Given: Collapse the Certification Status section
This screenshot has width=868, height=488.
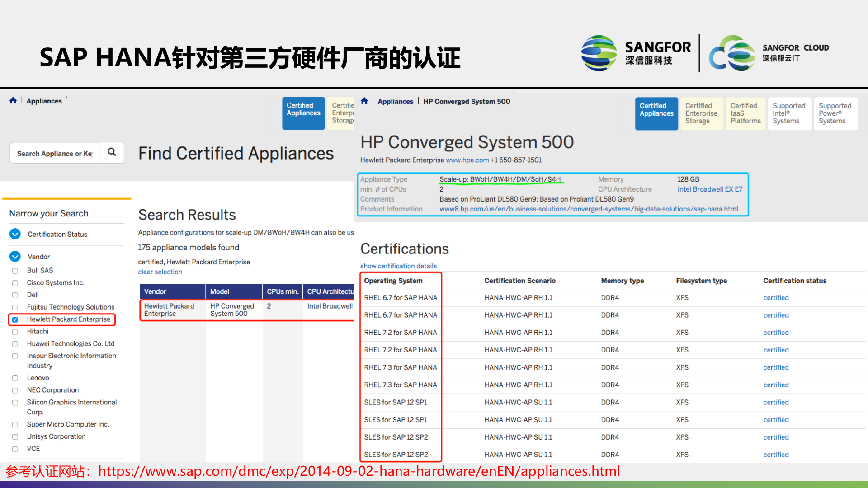Looking at the screenshot, I should (15, 234).
